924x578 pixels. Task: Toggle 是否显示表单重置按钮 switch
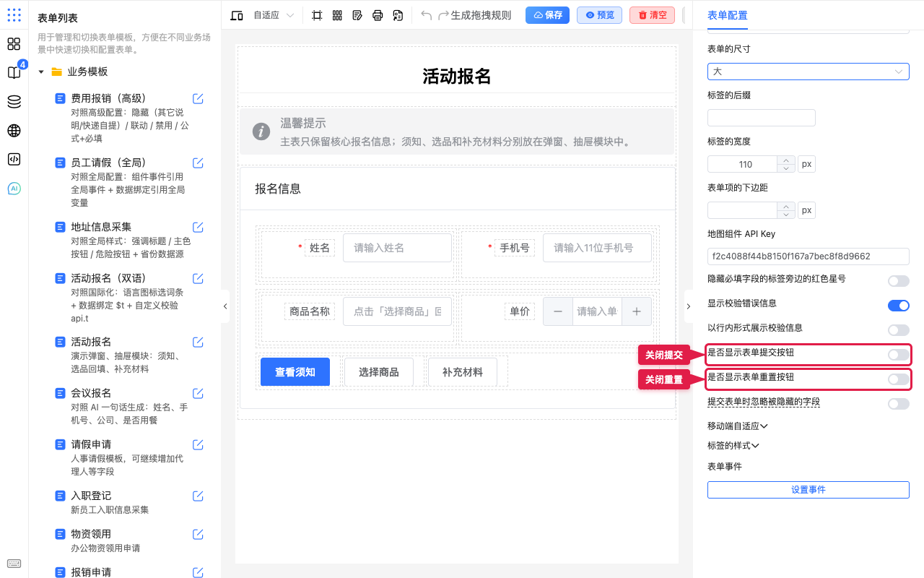pyautogui.click(x=899, y=379)
